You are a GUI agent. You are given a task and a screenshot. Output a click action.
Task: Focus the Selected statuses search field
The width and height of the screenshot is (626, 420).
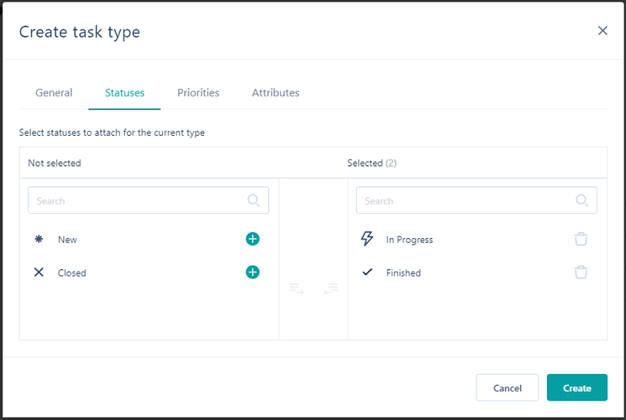(465, 201)
